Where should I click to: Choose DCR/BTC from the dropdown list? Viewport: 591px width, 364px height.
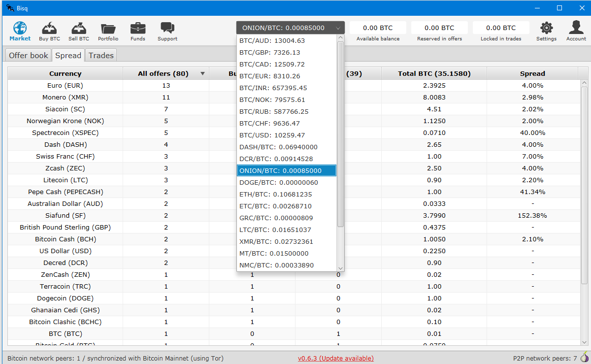(x=287, y=159)
